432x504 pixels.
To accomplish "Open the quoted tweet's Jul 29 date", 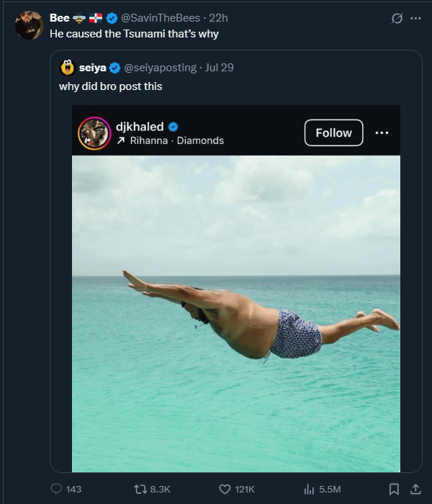I will 220,68.
